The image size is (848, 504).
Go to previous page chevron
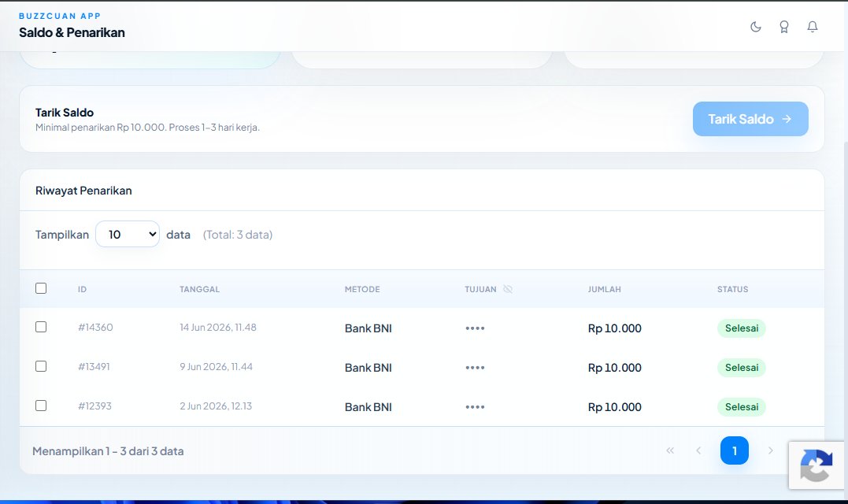pyautogui.click(x=698, y=450)
